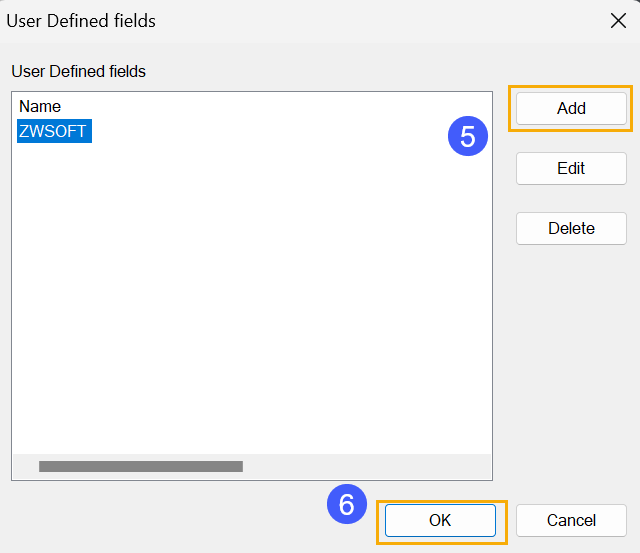Click the dialog title bar text
The image size is (640, 553).
[x=81, y=21]
